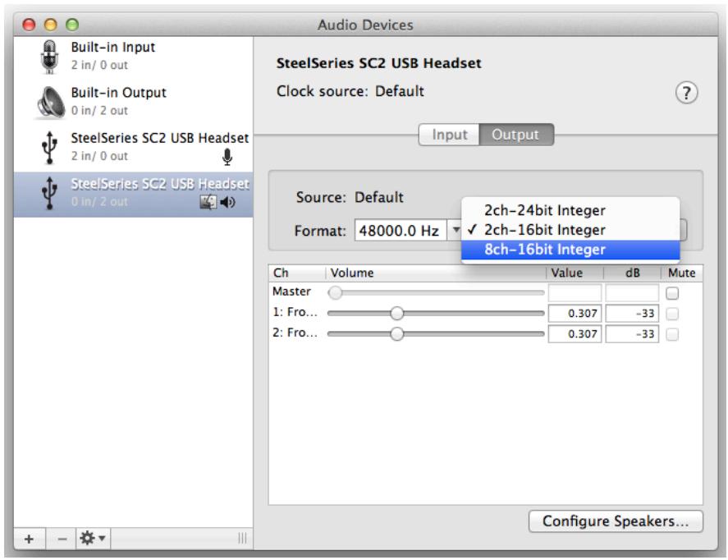Select the Built-in Output speaker icon
This screenshot has width=728, height=560.
tap(50, 102)
